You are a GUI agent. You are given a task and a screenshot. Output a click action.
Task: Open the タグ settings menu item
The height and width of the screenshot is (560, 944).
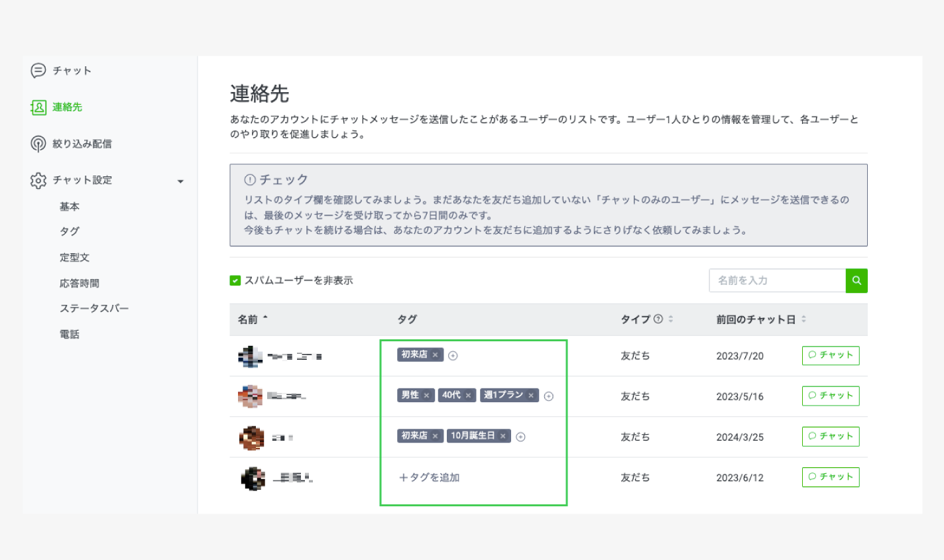click(70, 231)
